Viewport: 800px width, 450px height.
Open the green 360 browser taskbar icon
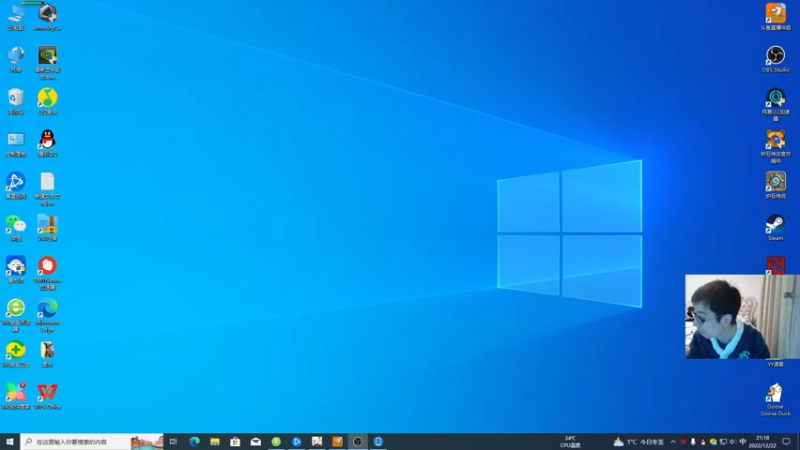click(276, 441)
